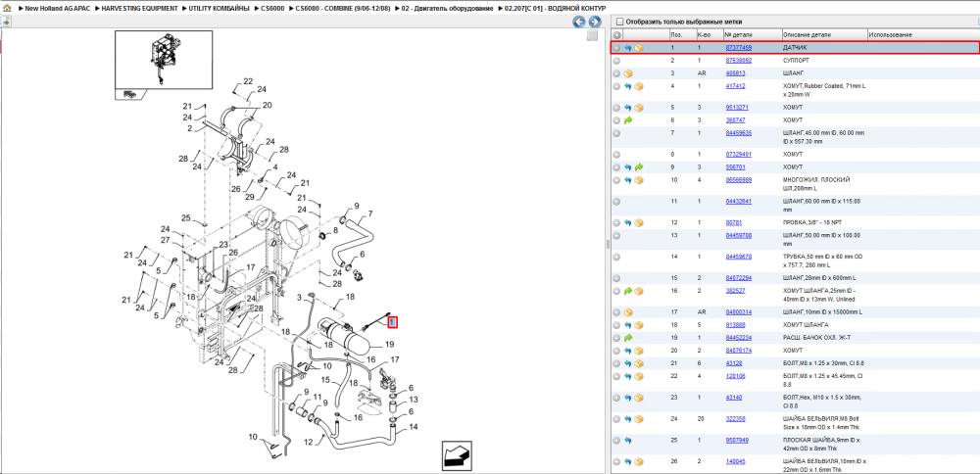Click blue arrow icon for part 417412
Viewport: 980px width, 474px height.
(627, 86)
